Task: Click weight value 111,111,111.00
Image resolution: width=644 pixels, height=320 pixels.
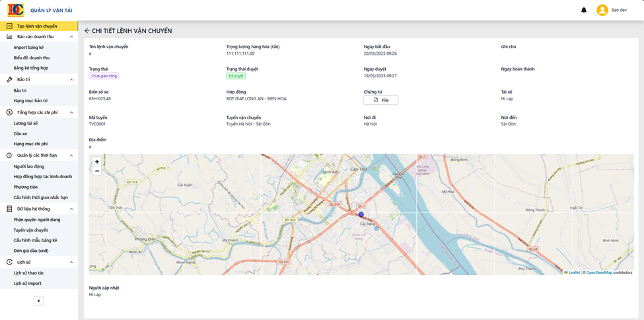Action: 240,53
